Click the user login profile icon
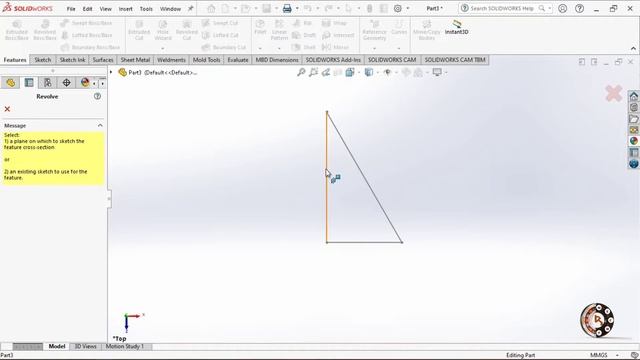The width and height of the screenshot is (640, 360). pos(562,9)
